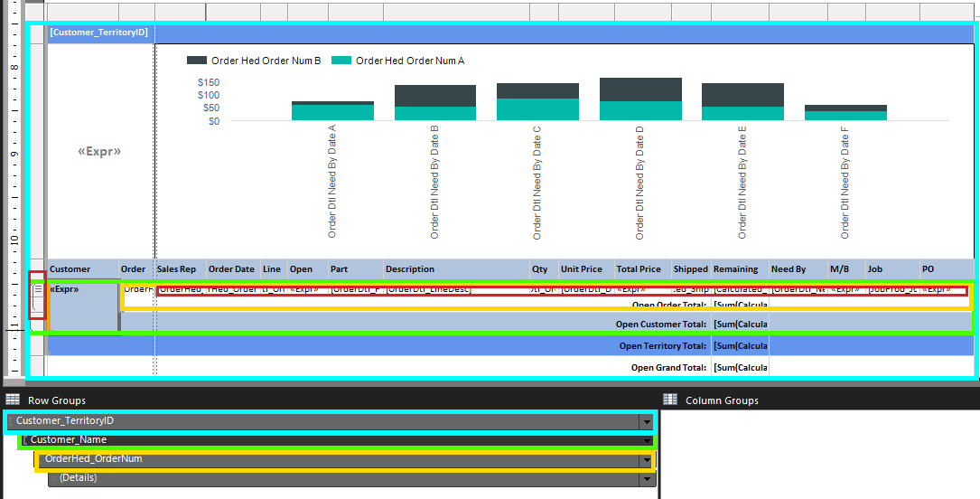
Task: Click the Order Hed Order Num B legend swatch
Action: point(196,61)
